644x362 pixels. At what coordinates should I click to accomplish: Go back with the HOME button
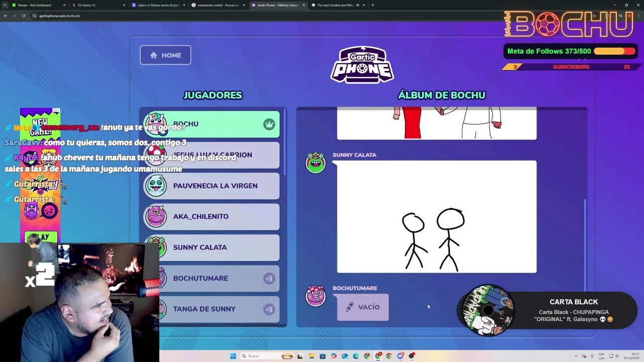pos(165,55)
